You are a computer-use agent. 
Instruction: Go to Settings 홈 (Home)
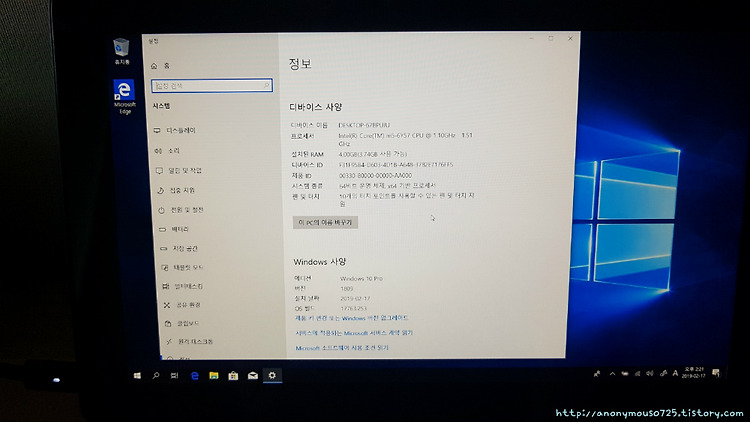pos(161,66)
